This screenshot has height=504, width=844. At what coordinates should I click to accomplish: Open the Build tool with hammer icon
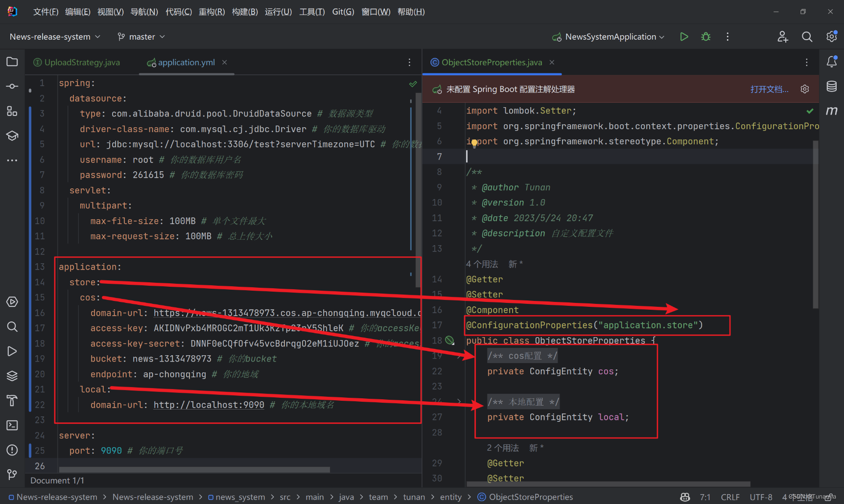click(12, 400)
